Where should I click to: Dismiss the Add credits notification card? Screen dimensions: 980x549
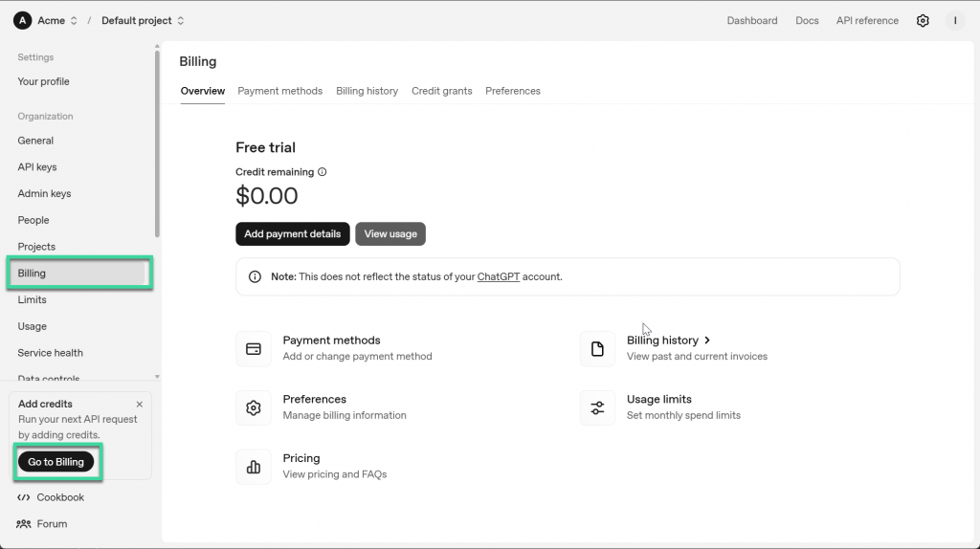[140, 405]
